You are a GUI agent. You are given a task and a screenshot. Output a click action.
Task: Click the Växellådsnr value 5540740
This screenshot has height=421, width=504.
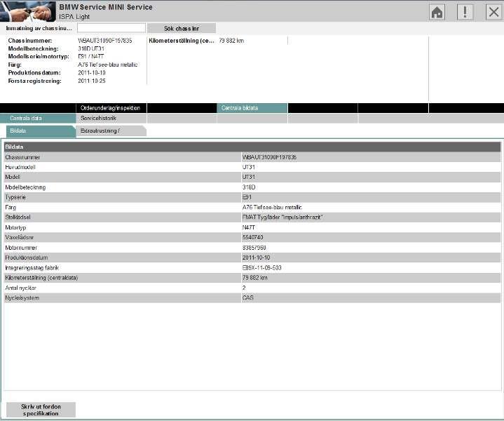click(252, 237)
